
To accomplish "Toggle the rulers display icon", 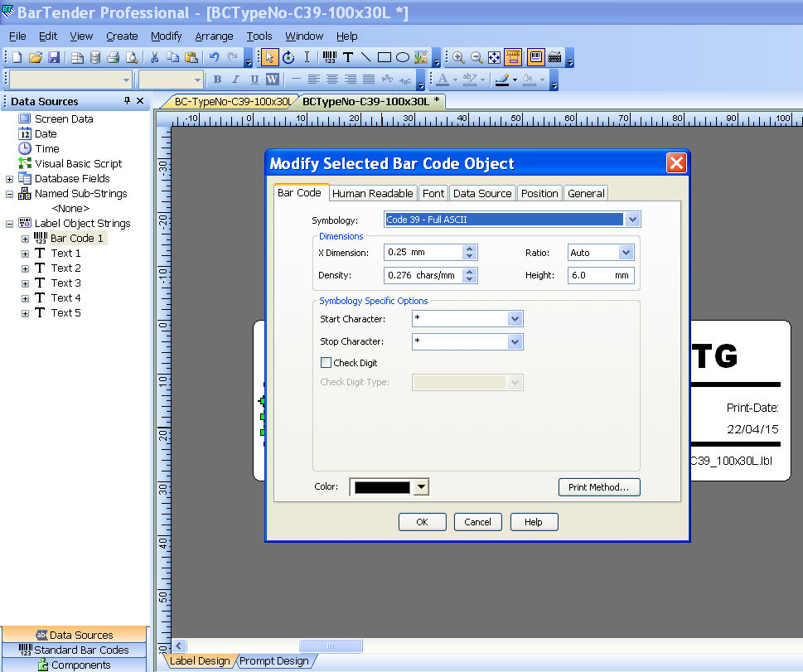I will point(513,57).
